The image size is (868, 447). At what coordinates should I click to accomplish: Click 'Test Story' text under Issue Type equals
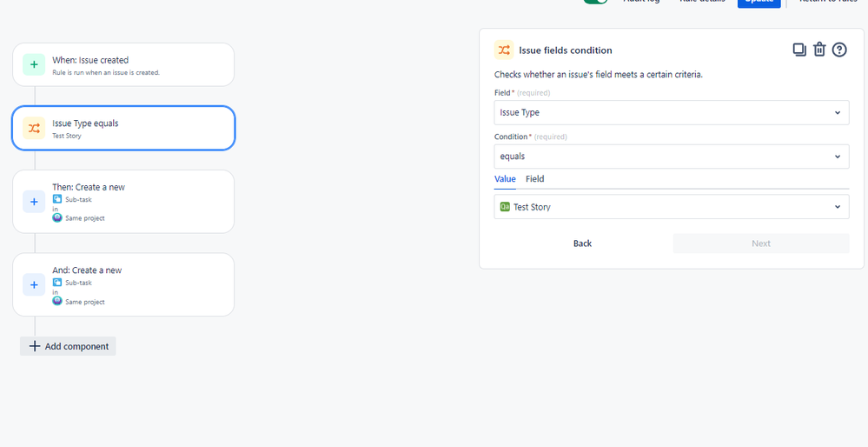(x=66, y=136)
